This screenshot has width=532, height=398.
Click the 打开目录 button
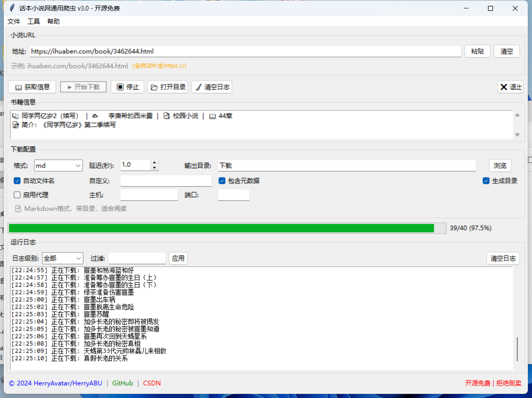pyautogui.click(x=168, y=87)
